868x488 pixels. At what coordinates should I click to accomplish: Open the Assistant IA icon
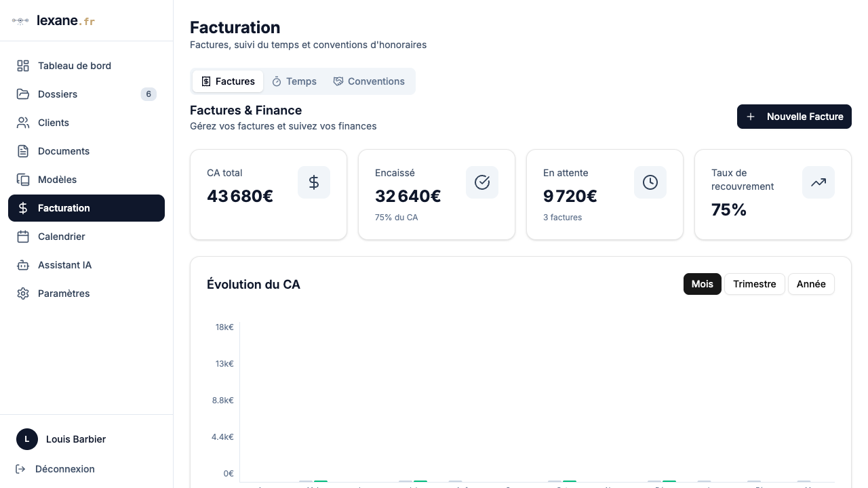[22, 264]
